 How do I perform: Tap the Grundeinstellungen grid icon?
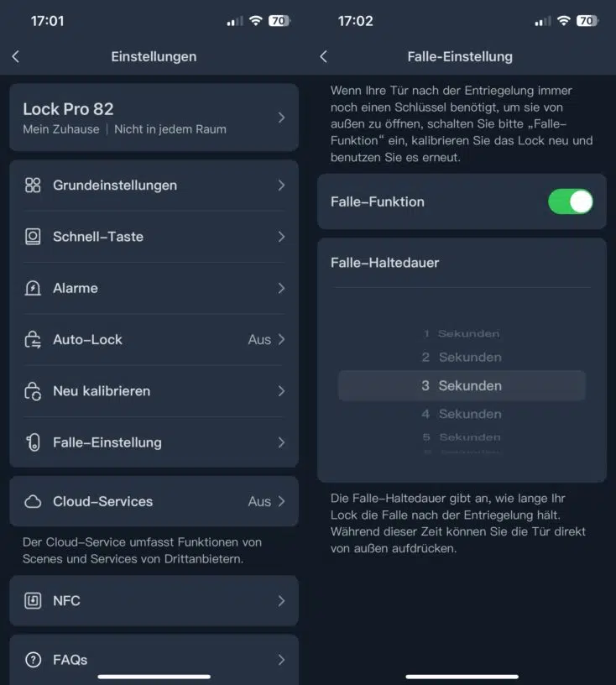pyautogui.click(x=33, y=186)
